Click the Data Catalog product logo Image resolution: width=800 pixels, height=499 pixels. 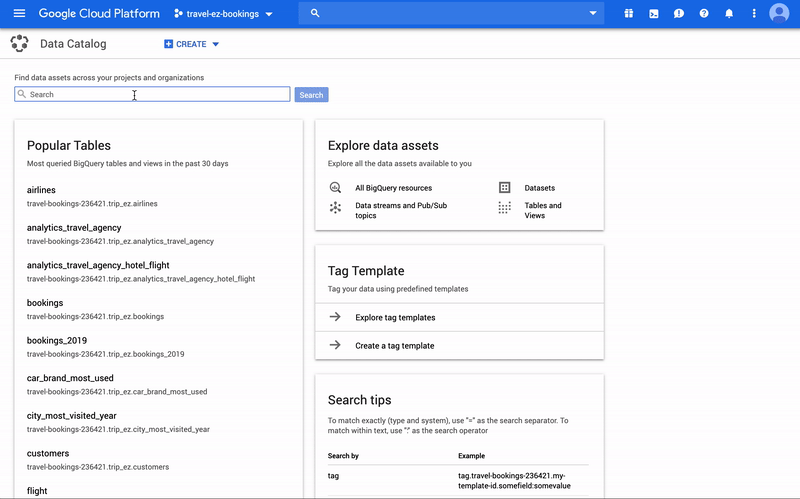(19, 44)
